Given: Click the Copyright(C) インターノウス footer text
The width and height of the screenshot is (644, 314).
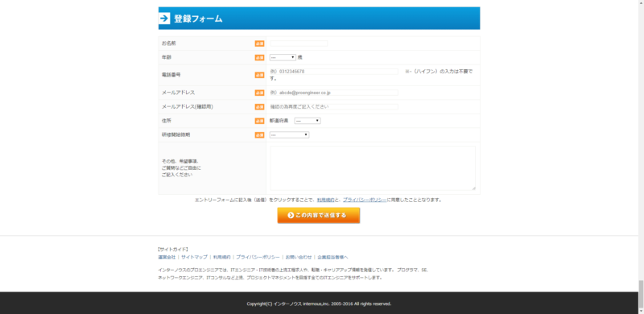Looking at the screenshot, I should pyautogui.click(x=319, y=304).
